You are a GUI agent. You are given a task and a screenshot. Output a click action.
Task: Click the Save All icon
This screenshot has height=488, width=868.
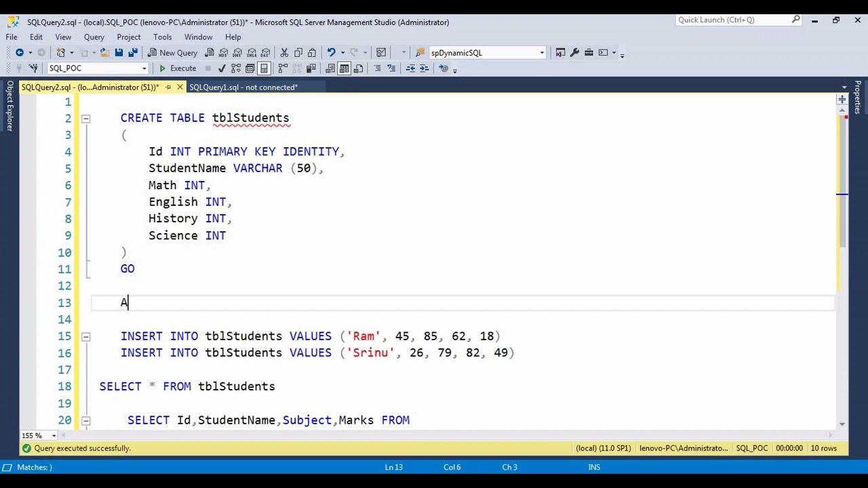pos(133,52)
